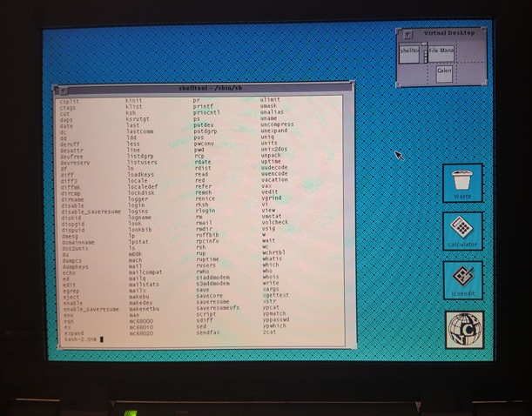The height and width of the screenshot is (416, 532).
Task: Open the Virtual Desktop window menu button
Action: 408,34
